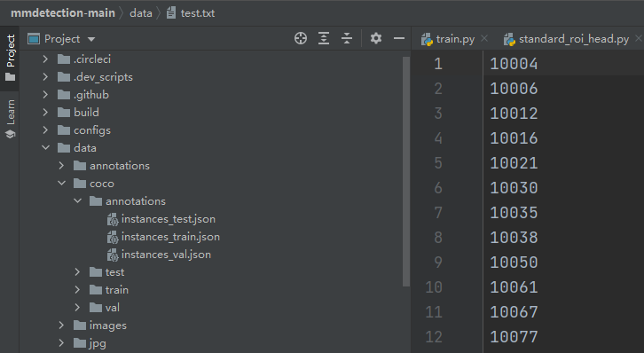Hide the Project tool window with minus icon
The height and width of the screenshot is (353, 644).
(x=399, y=39)
